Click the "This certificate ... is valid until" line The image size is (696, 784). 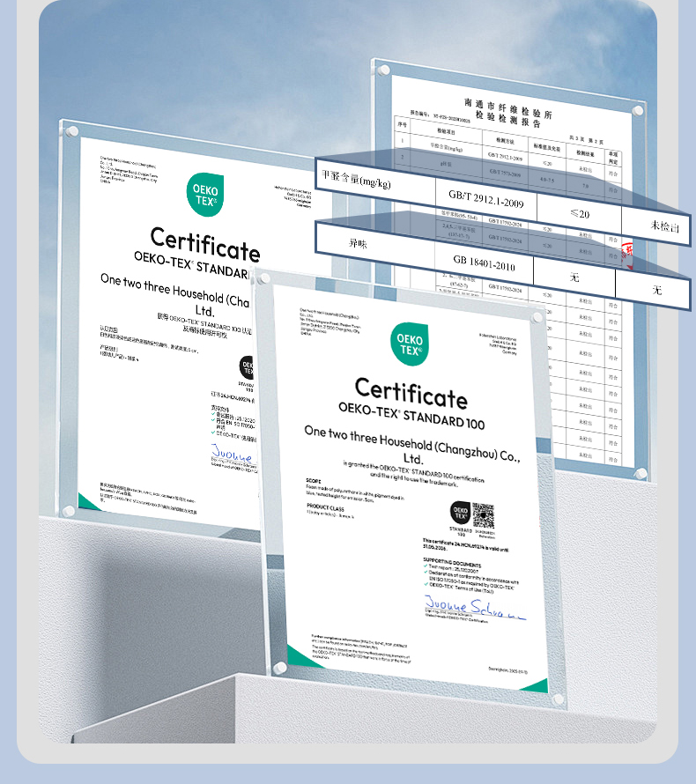465,544
